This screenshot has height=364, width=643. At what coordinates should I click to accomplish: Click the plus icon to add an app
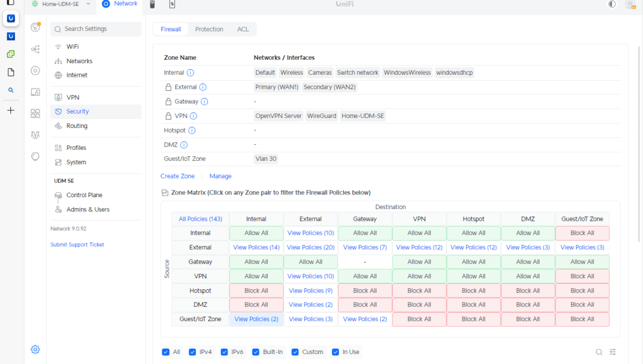pos(11,110)
